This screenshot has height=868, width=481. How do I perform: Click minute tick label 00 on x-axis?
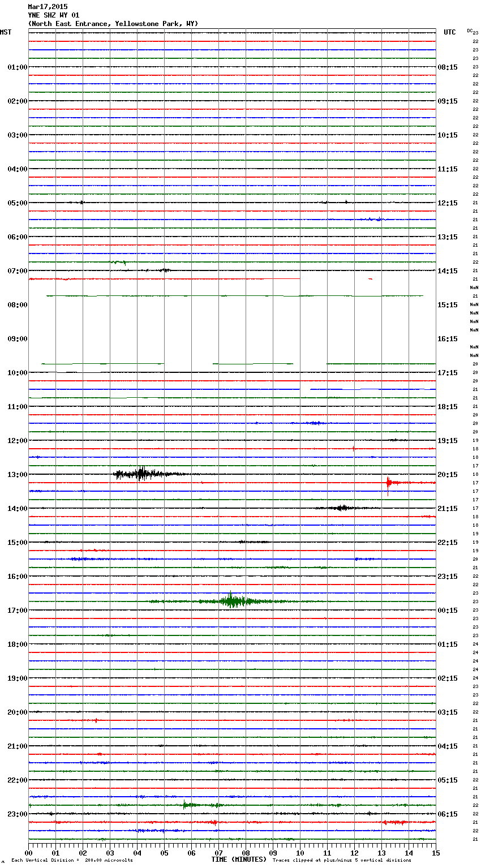click(x=28, y=853)
